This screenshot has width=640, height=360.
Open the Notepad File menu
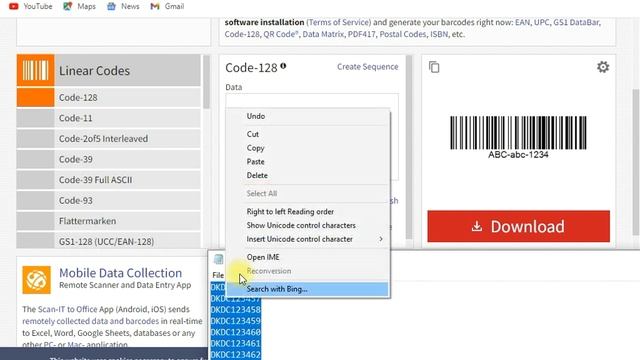pyautogui.click(x=218, y=276)
